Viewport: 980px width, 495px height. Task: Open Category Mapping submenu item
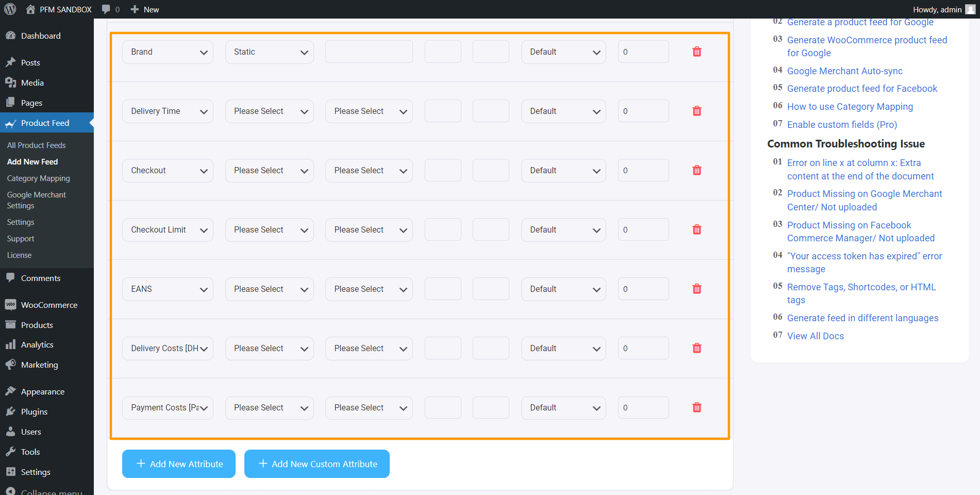point(39,178)
